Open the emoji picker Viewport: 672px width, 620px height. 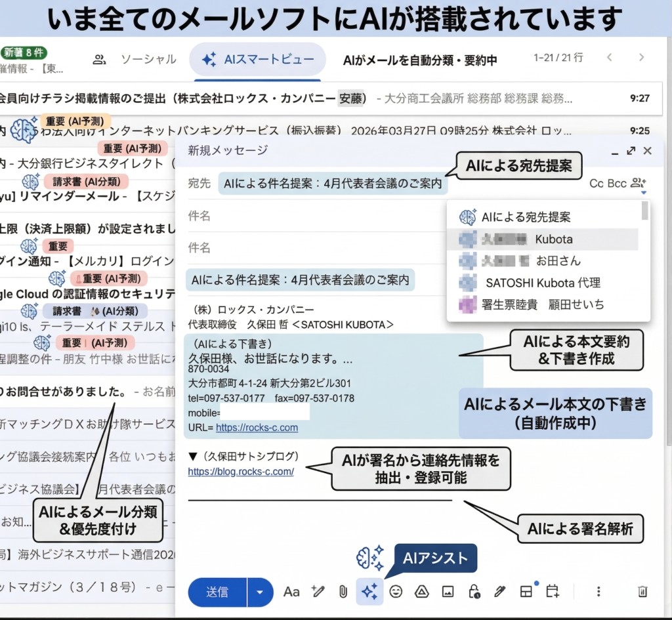click(x=396, y=592)
